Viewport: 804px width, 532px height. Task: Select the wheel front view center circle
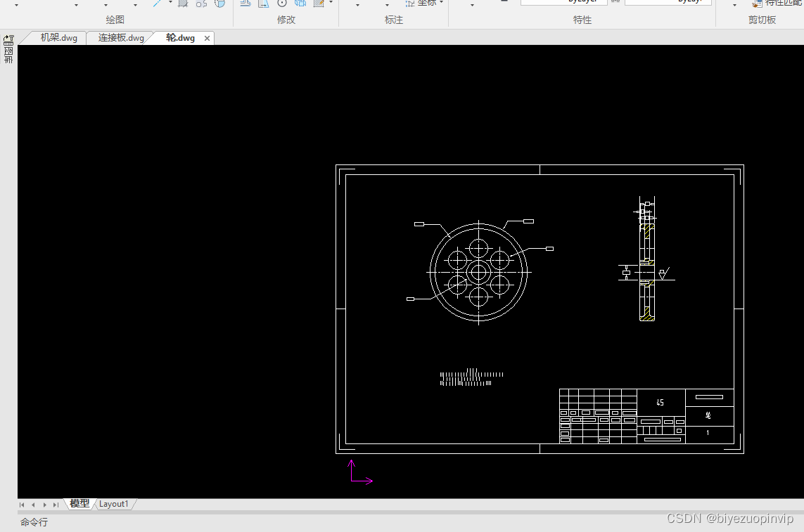(478, 272)
